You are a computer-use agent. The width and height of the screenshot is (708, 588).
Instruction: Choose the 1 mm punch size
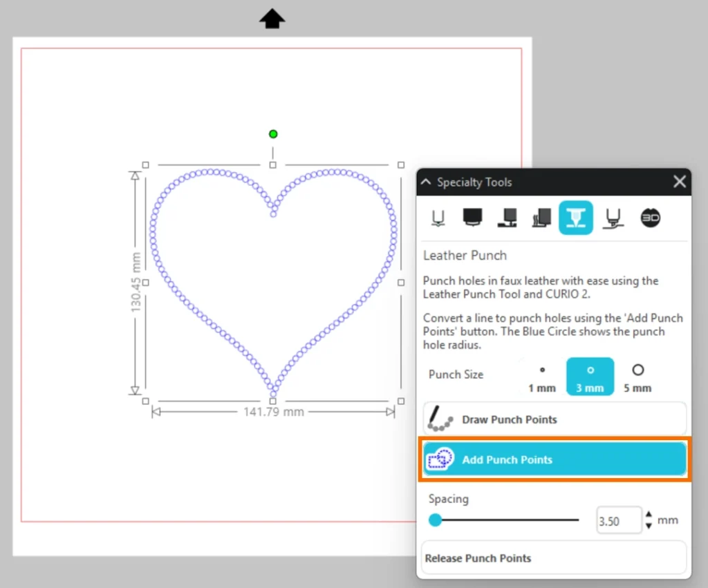point(542,377)
